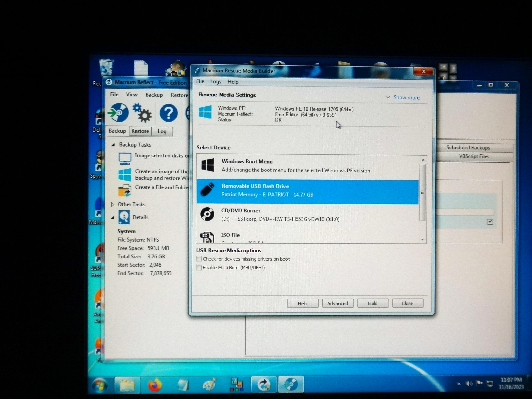Launch Firefox from the taskbar
Screen dimensions: 532x399
(x=154, y=385)
